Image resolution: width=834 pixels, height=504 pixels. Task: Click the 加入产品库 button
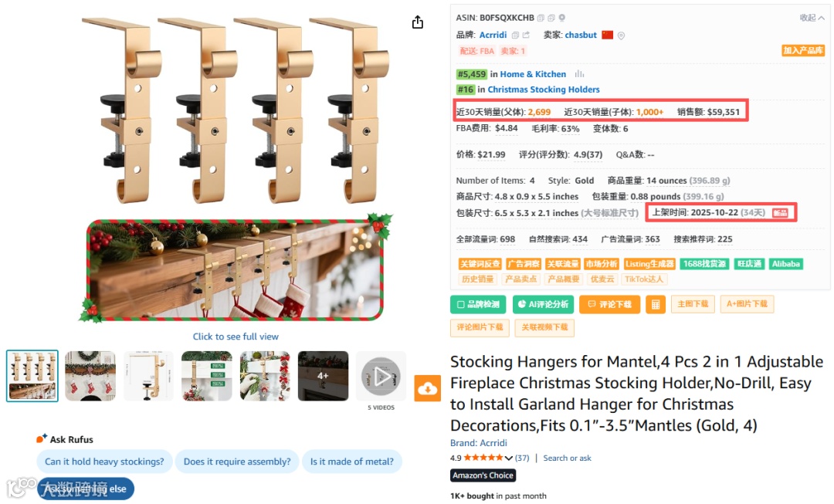pyautogui.click(x=802, y=50)
